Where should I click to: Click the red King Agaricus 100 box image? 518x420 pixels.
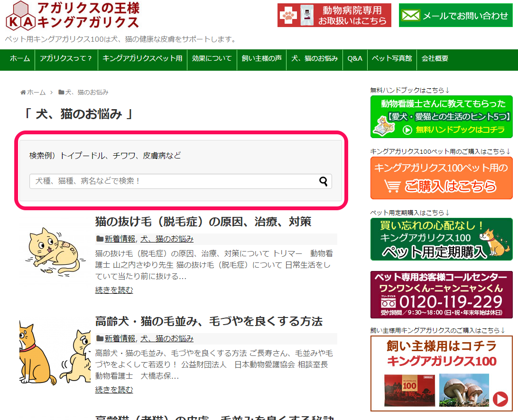coord(410,391)
